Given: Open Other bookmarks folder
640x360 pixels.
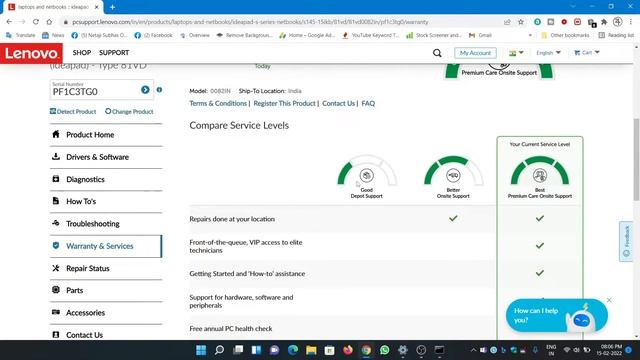Looking at the screenshot, I should (565, 36).
